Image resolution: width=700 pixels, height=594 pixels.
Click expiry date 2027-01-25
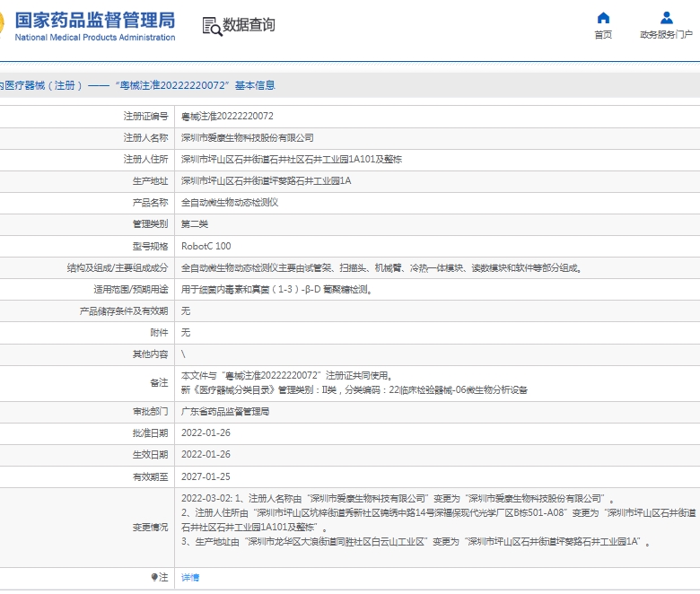[206, 476]
